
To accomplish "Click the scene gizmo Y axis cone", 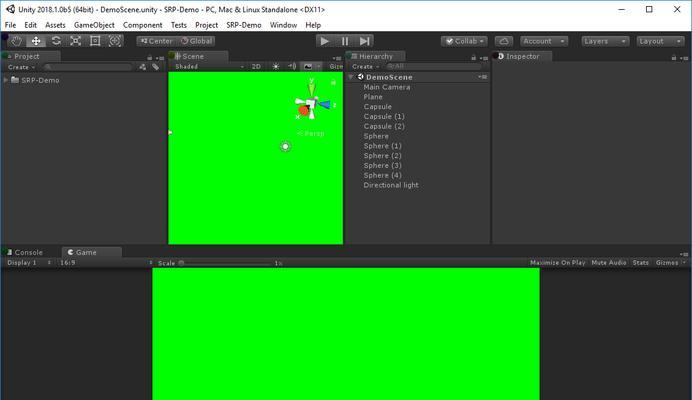I will 312,88.
